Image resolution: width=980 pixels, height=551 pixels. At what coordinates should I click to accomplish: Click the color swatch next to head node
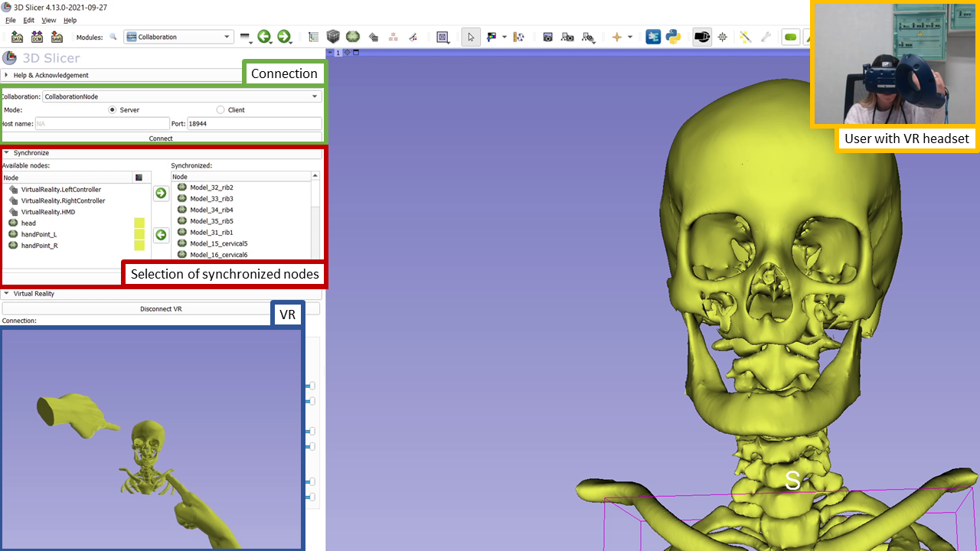pos(139,223)
